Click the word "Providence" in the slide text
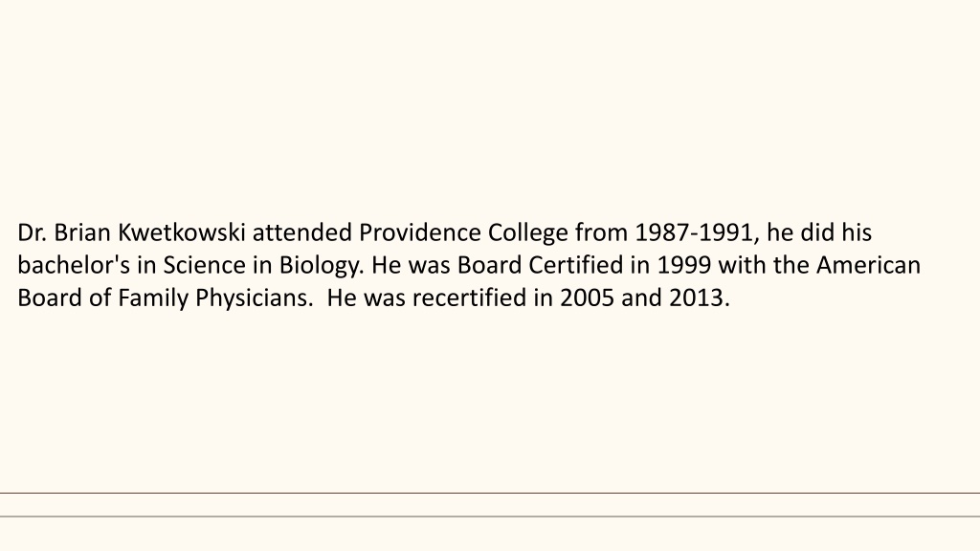 click(419, 232)
